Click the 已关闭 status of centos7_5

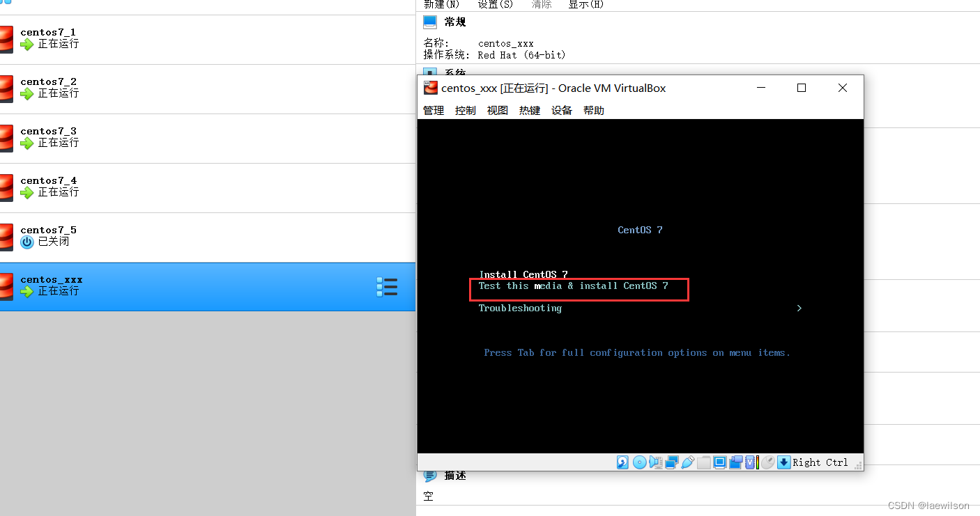tap(54, 242)
